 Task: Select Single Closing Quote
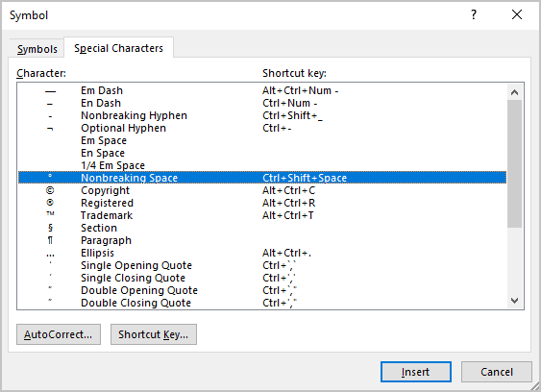pyautogui.click(x=262, y=278)
